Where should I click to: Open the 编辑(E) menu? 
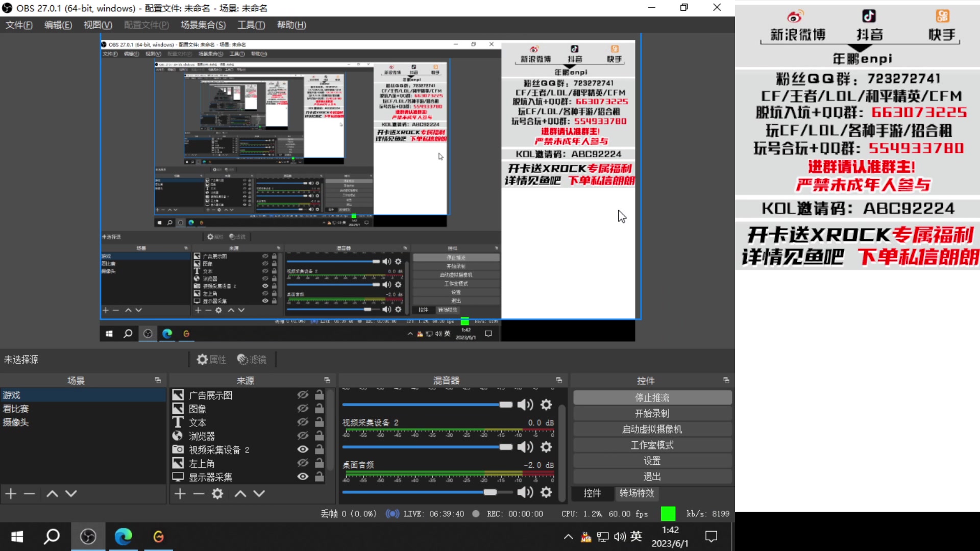point(58,25)
